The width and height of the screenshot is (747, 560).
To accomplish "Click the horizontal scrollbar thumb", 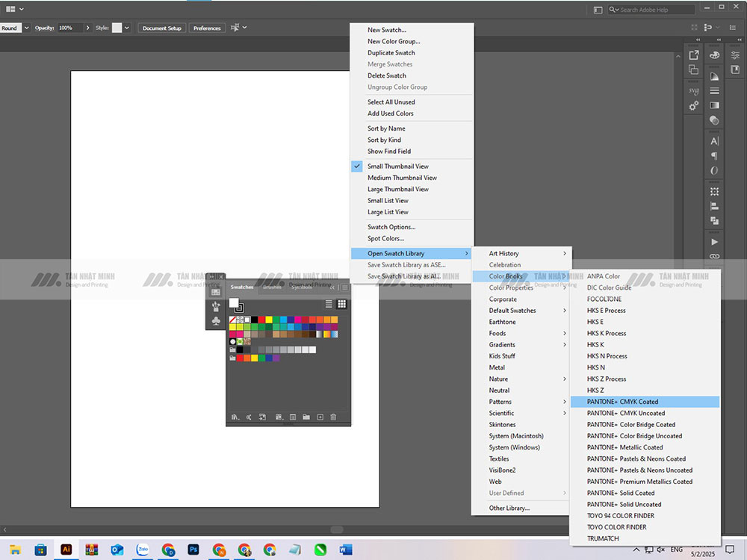I will (337, 529).
